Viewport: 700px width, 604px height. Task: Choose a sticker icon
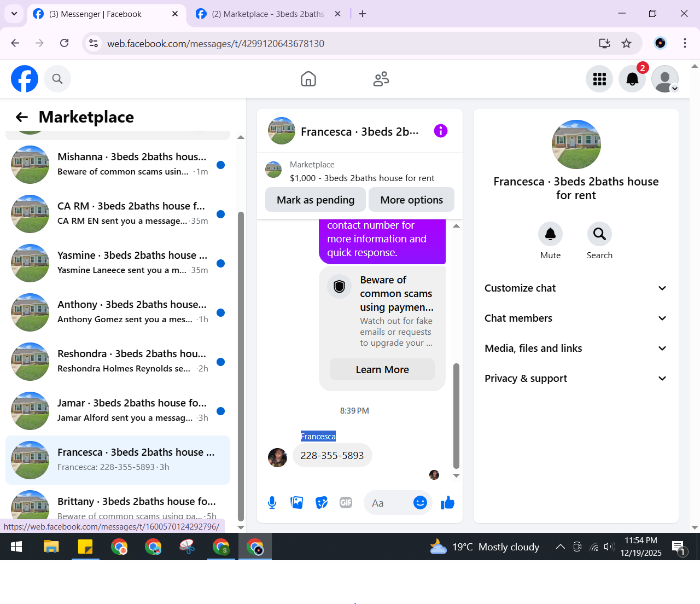click(x=322, y=503)
